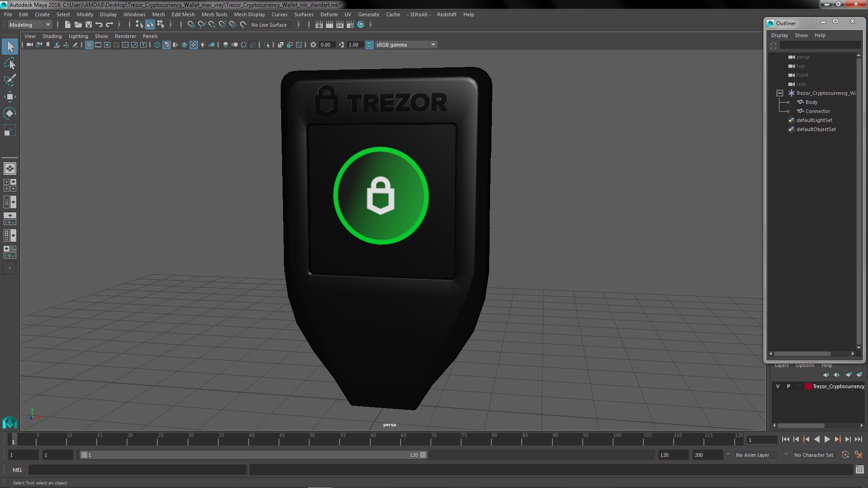Open No Character Set dropdown arrow

tap(786, 455)
